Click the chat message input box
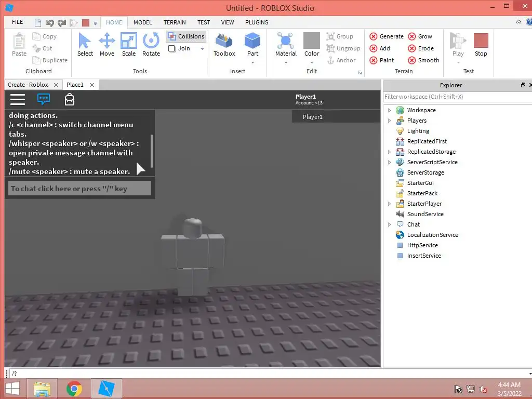 (x=79, y=188)
